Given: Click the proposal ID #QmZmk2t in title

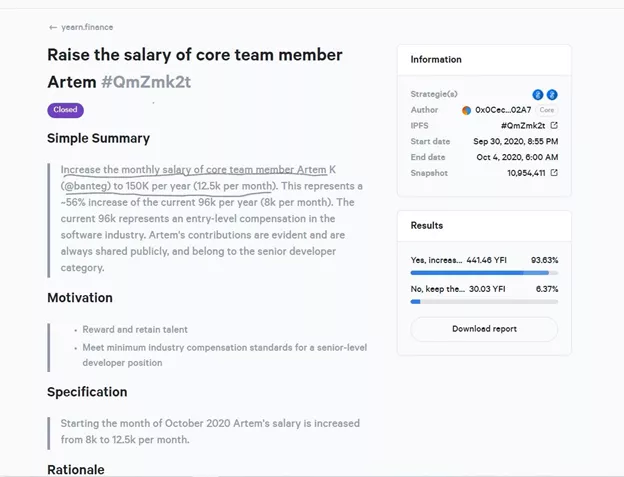Looking at the screenshot, I should click(x=146, y=82).
